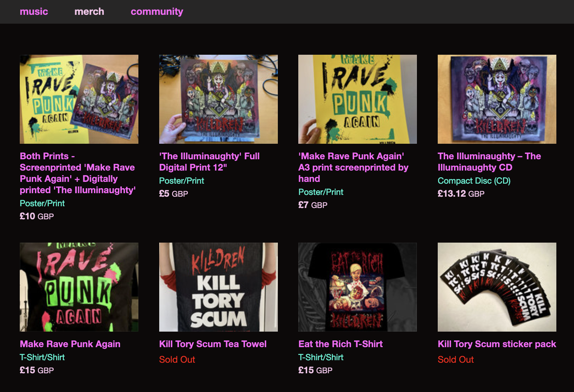The height and width of the screenshot is (392, 574).
Task: Open the Both Prints product image
Action: click(x=79, y=99)
